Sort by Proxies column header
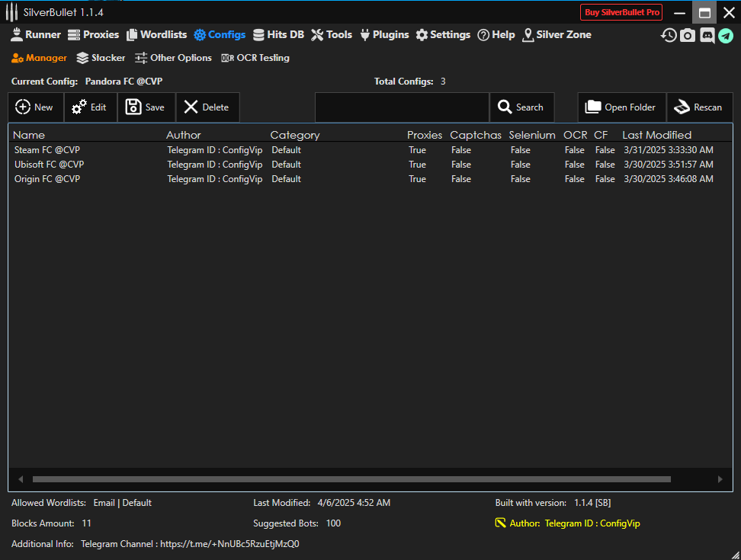 point(425,135)
